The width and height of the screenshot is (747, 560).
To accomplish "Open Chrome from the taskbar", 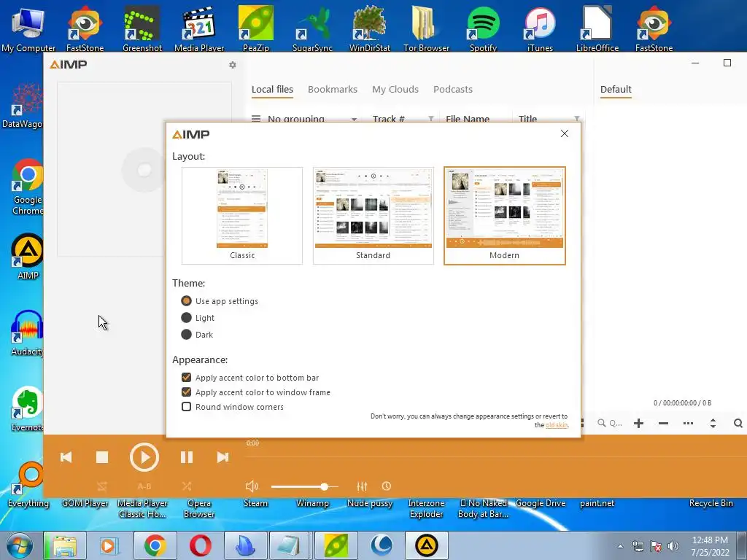I will pos(155,545).
